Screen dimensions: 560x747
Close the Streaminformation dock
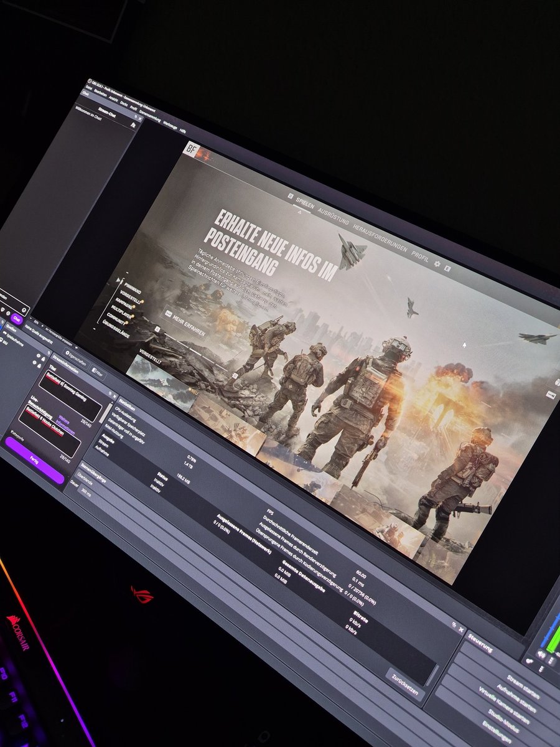point(114,397)
